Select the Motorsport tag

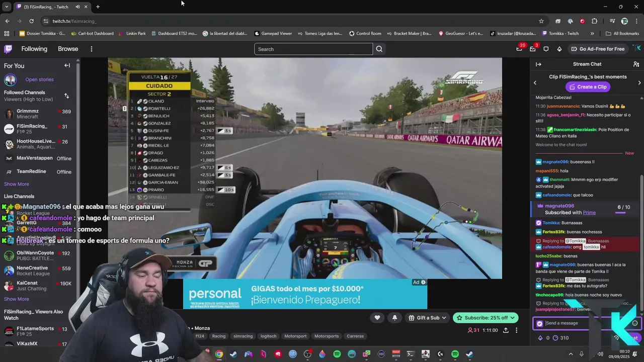pos(295,336)
